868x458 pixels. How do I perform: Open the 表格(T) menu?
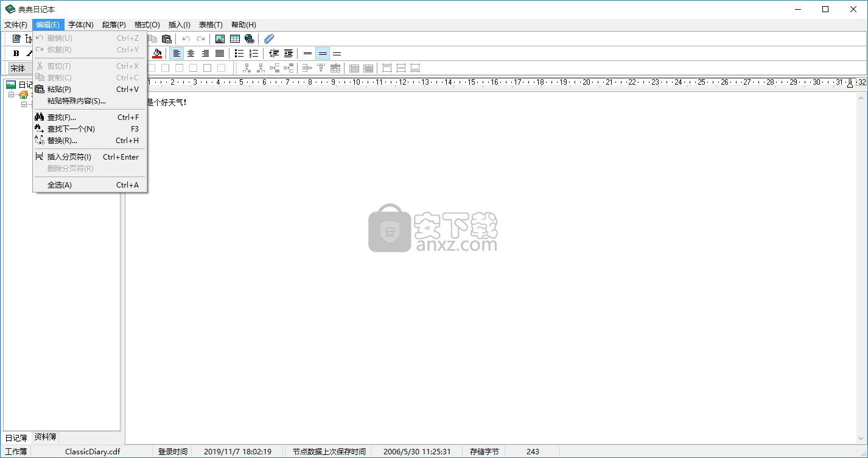(211, 25)
